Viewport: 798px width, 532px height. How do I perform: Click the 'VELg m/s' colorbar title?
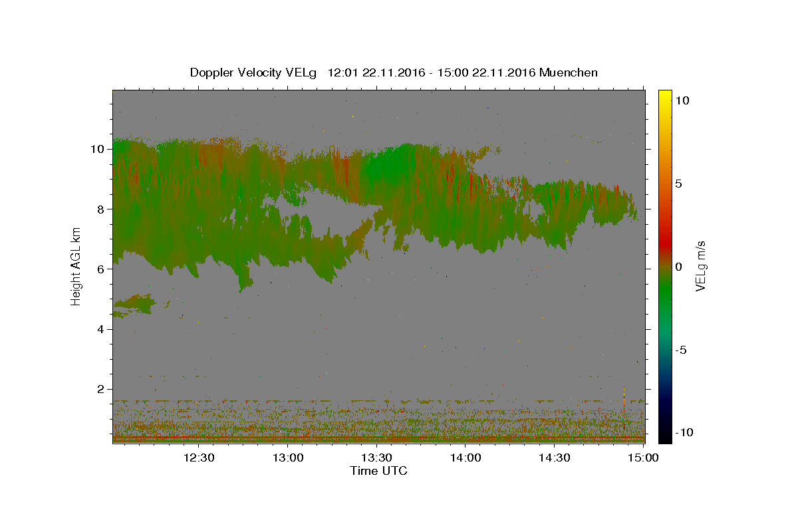click(x=701, y=267)
